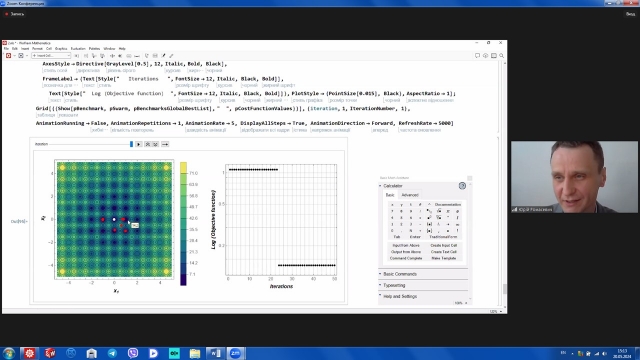Click the Make Template button
The image size is (640, 360).
[444, 258]
